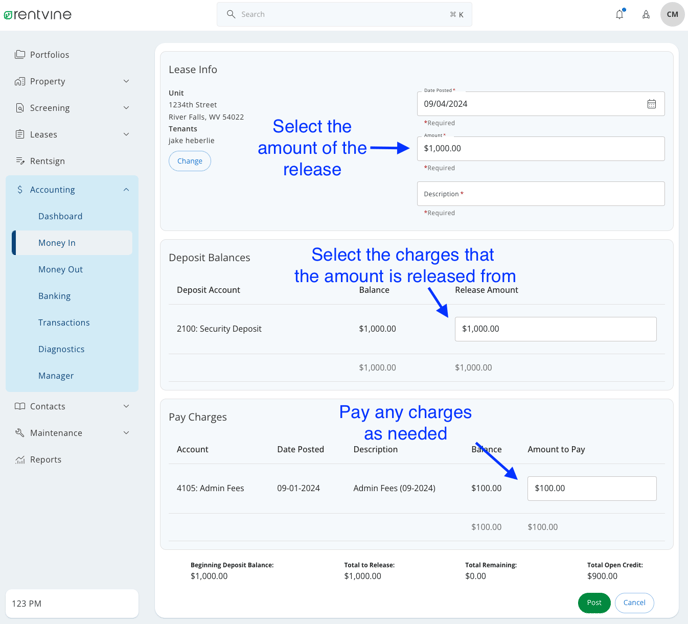Select Money Out under Accounting
Viewport: 688px width, 624px height.
pos(60,269)
